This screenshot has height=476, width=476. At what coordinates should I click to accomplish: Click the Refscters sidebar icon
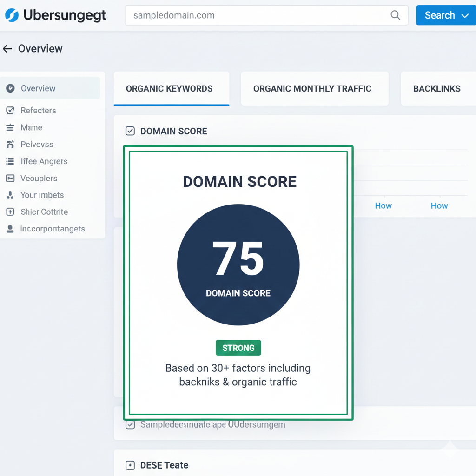(x=10, y=111)
